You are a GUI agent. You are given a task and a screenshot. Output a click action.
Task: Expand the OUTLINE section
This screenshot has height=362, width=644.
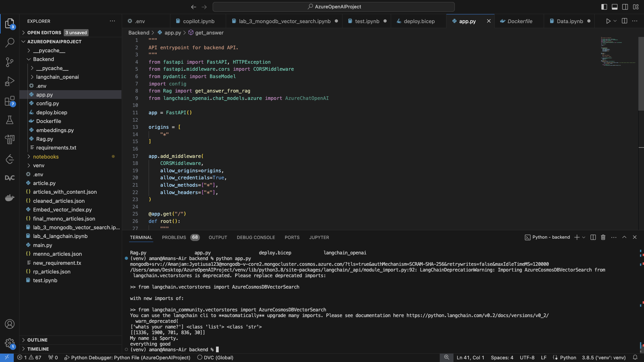point(37,340)
